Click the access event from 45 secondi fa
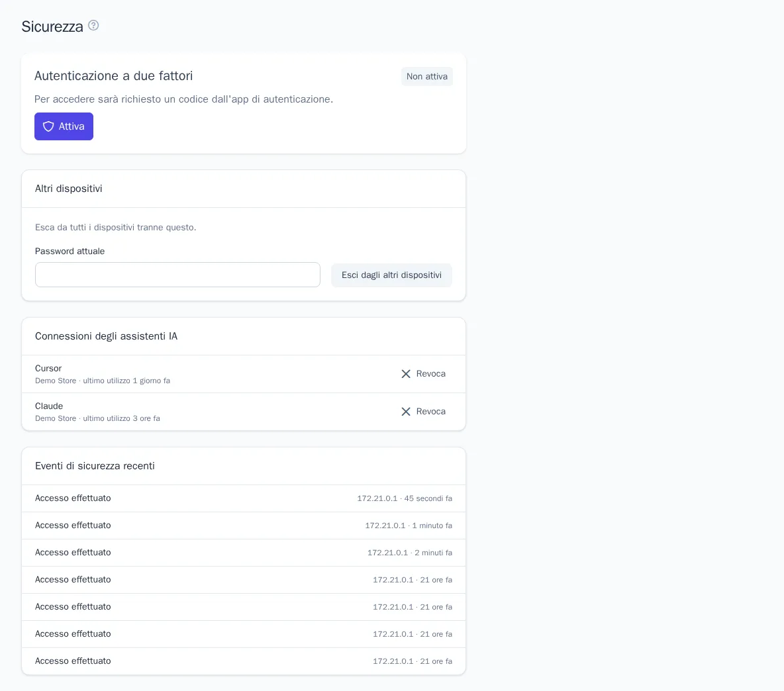The width and height of the screenshot is (784, 691). tap(244, 498)
